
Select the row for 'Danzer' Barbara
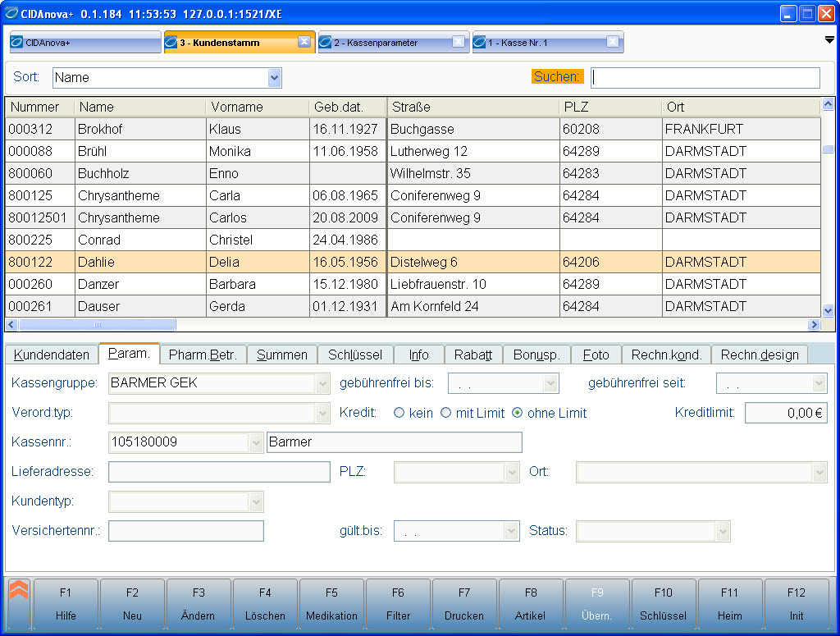tap(413, 284)
